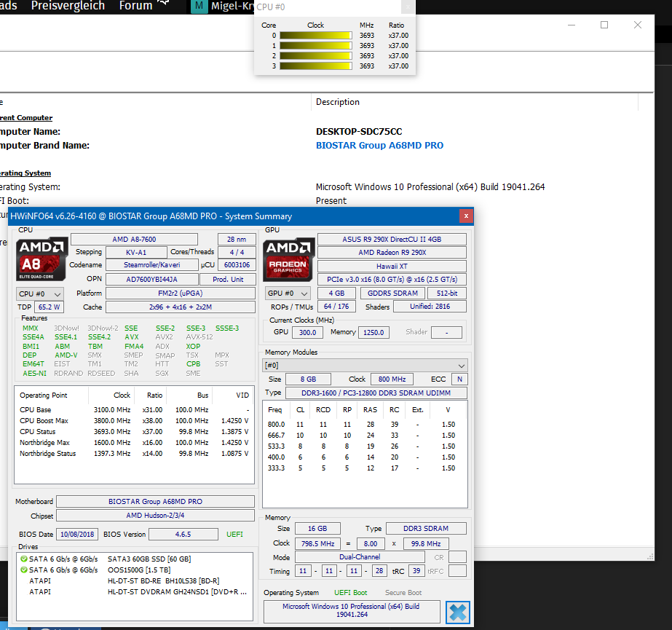The image size is (672, 630).
Task: Click the AVX-512 feature label
Action: [199, 337]
